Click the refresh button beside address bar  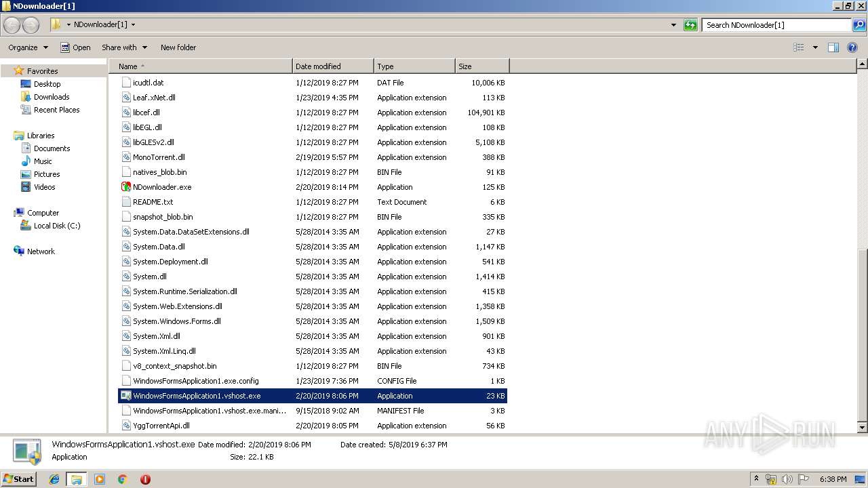tap(690, 25)
